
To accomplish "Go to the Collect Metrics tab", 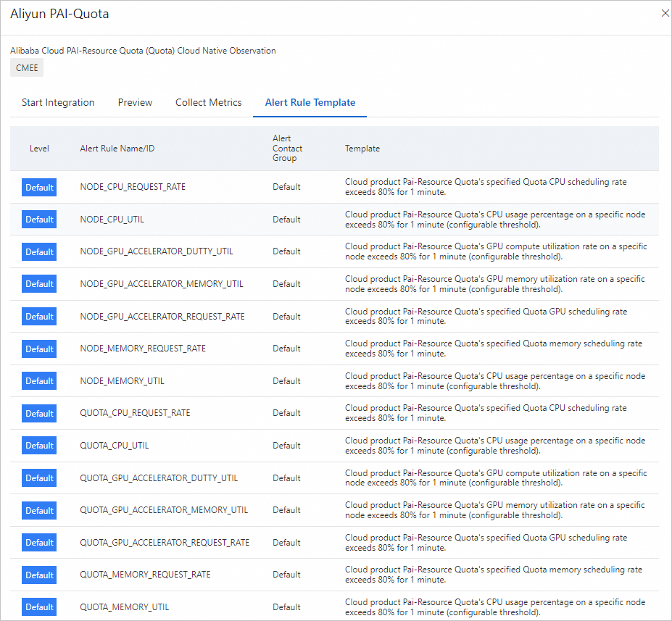I will pyautogui.click(x=208, y=102).
